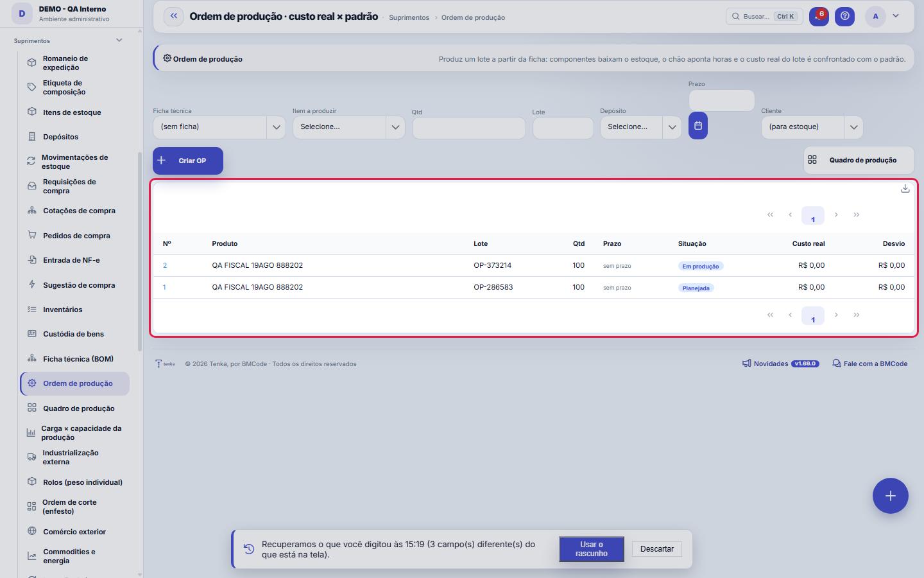The height and width of the screenshot is (578, 924).
Task: Open Romaneio de expedição in sidebar
Action: (x=75, y=63)
